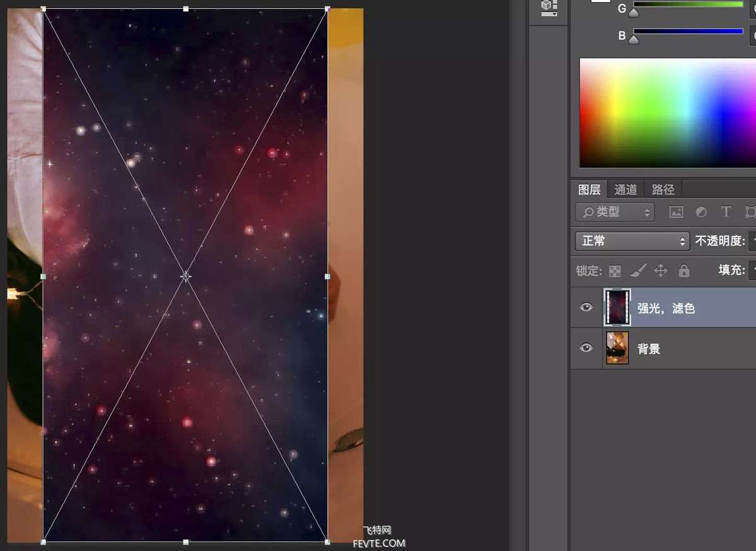756x551 pixels.
Task: Switch to the 通道 tab
Action: click(x=626, y=189)
